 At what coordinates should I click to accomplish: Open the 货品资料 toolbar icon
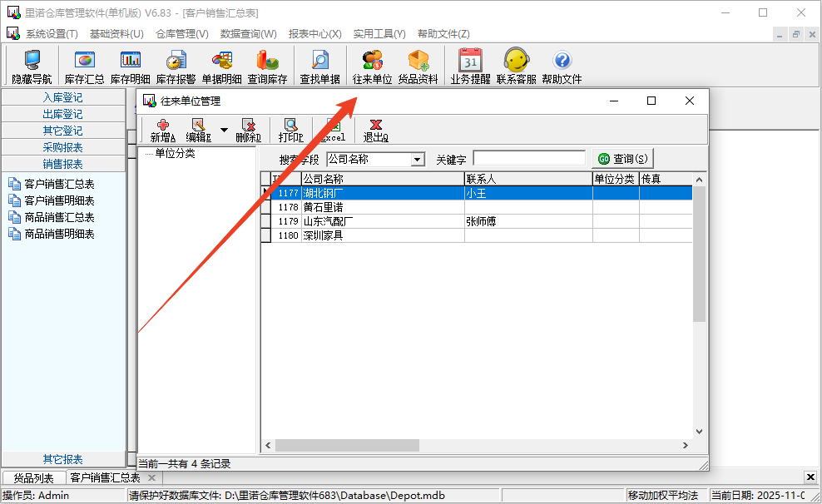click(418, 65)
